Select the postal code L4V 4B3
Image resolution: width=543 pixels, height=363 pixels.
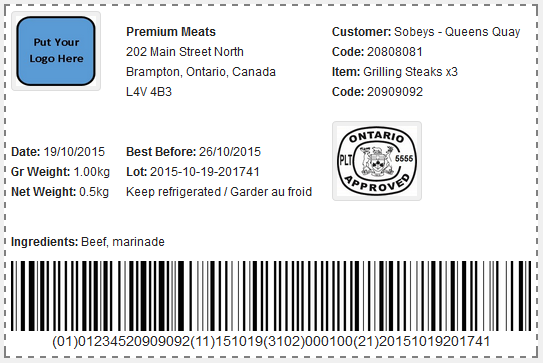(149, 92)
